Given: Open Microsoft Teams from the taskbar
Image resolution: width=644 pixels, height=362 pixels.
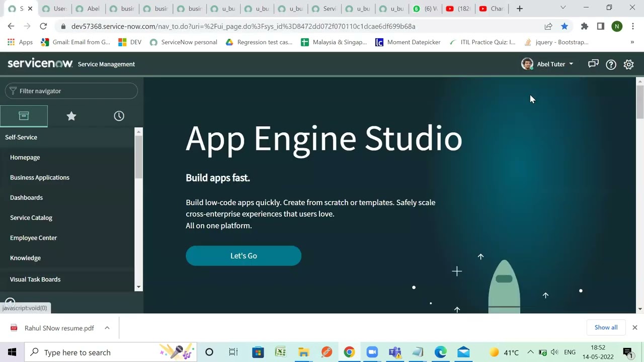Looking at the screenshot, I should (x=395, y=352).
